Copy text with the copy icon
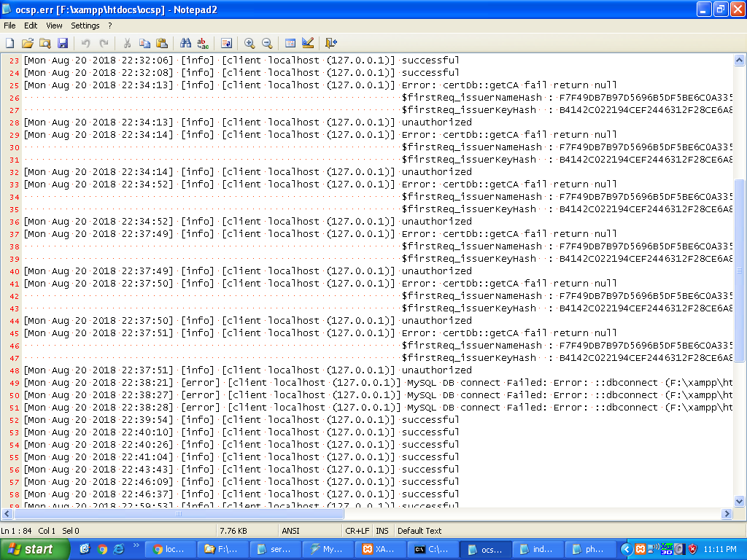This screenshot has width=747, height=560. [x=144, y=43]
